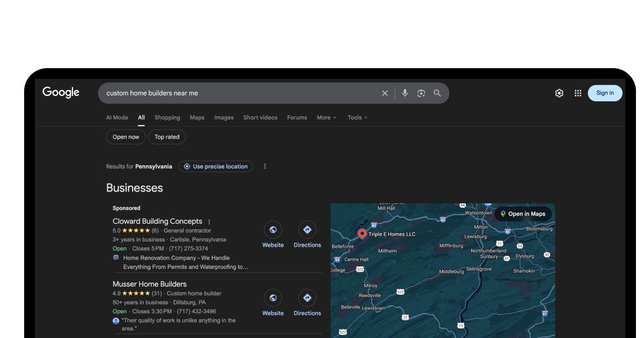Click the magnifier search button

(x=437, y=93)
